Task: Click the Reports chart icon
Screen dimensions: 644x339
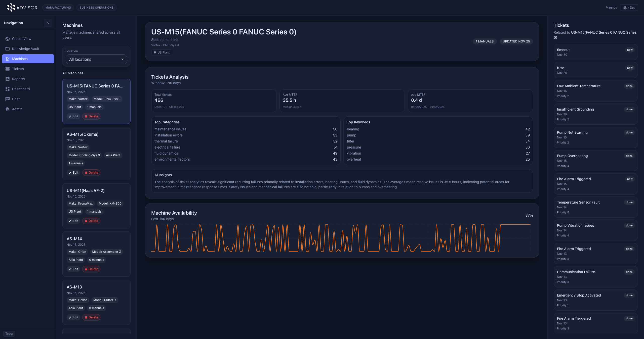Action: tap(8, 79)
